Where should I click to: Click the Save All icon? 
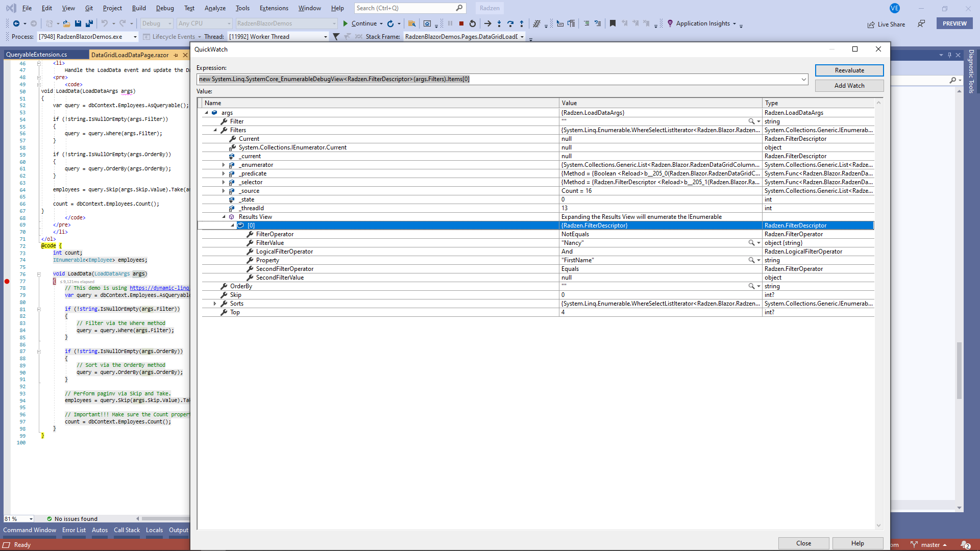click(x=89, y=23)
